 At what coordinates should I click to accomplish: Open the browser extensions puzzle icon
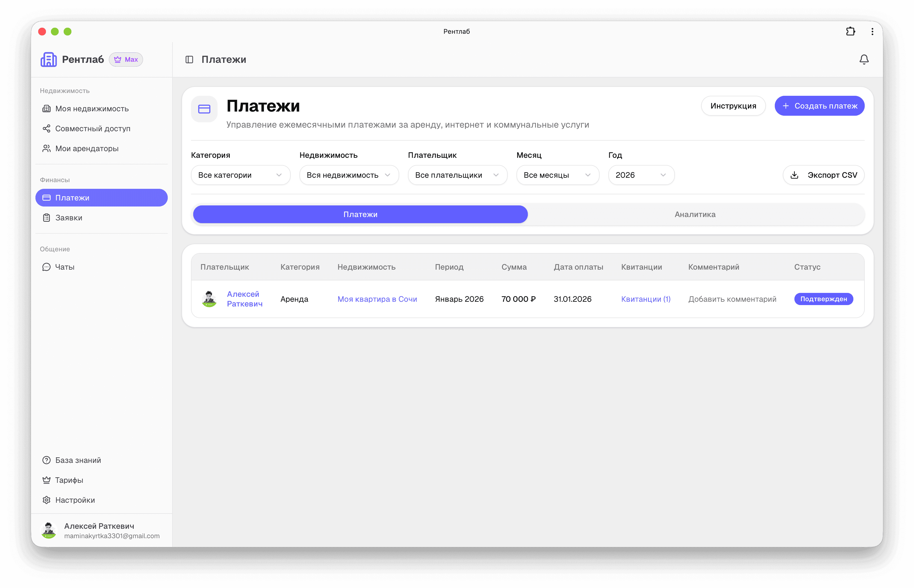[x=850, y=31]
